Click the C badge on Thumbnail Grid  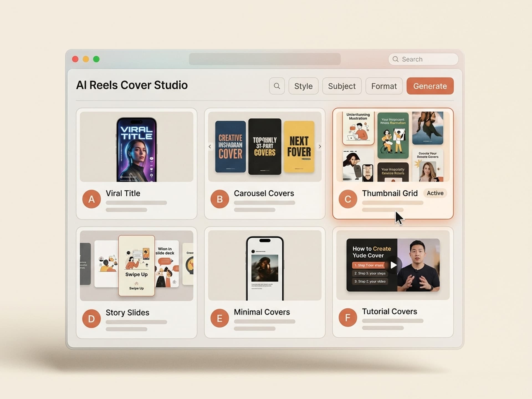pos(348,199)
